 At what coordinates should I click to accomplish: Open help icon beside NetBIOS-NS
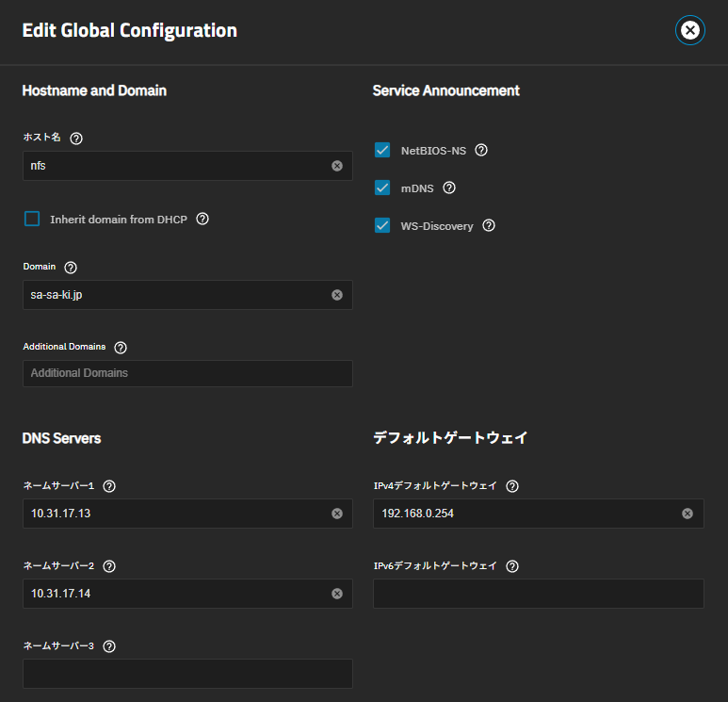click(x=481, y=150)
